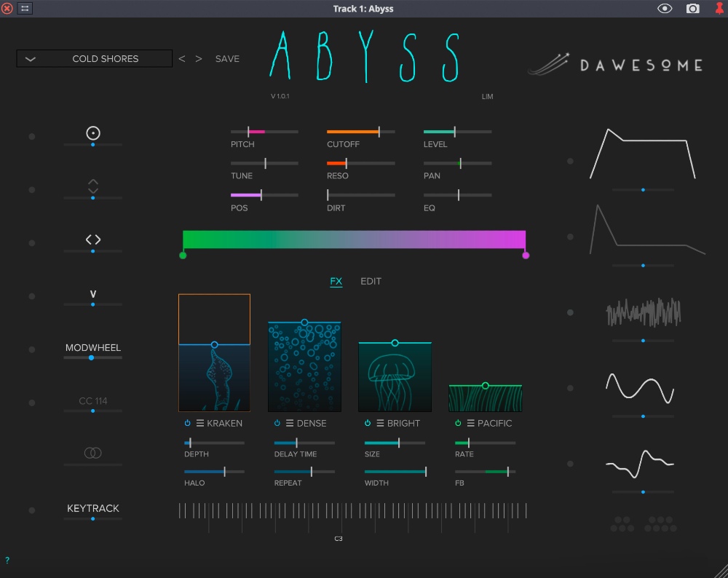Select the Keytrack modulation source
The image size is (728, 578).
(x=92, y=508)
